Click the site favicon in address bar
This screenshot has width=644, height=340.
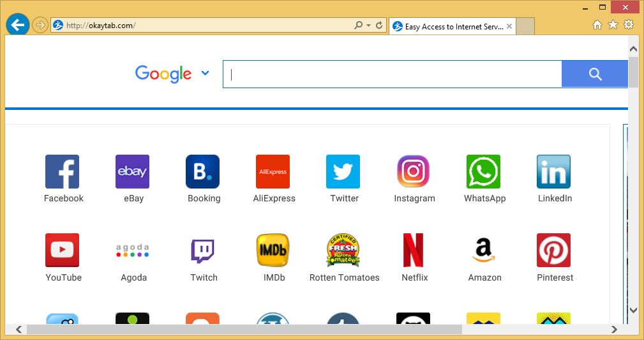coord(58,26)
